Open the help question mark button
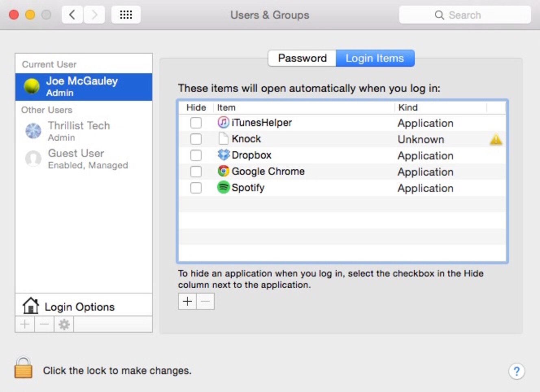540x392 pixels. click(516, 371)
